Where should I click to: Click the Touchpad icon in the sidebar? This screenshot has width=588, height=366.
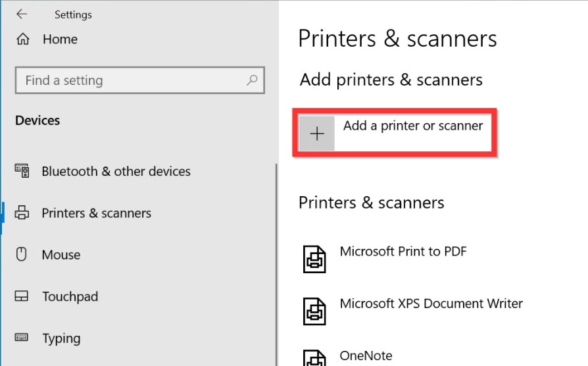[x=22, y=296]
